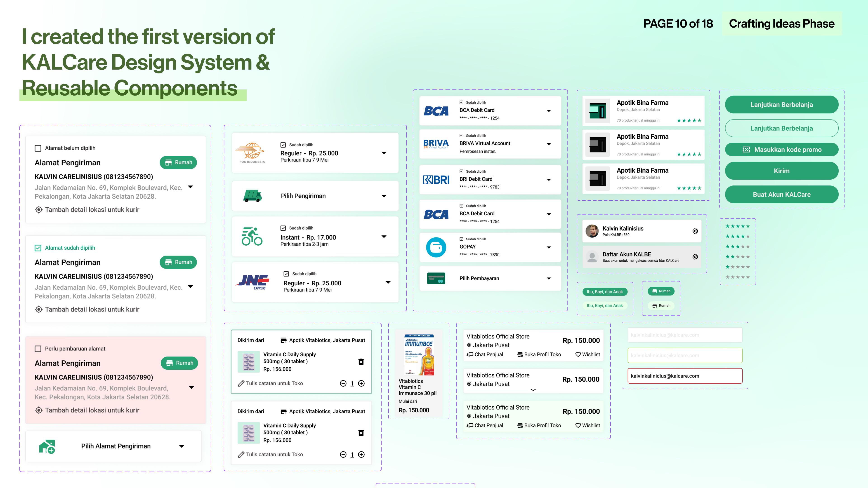This screenshot has height=488, width=868.
Task: Click the 'Masukkan kode promo' button
Action: point(781,150)
